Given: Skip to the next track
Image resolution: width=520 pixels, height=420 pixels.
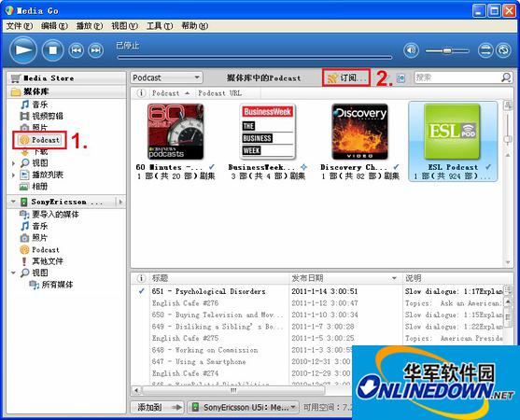Looking at the screenshot, I should 95,50.
